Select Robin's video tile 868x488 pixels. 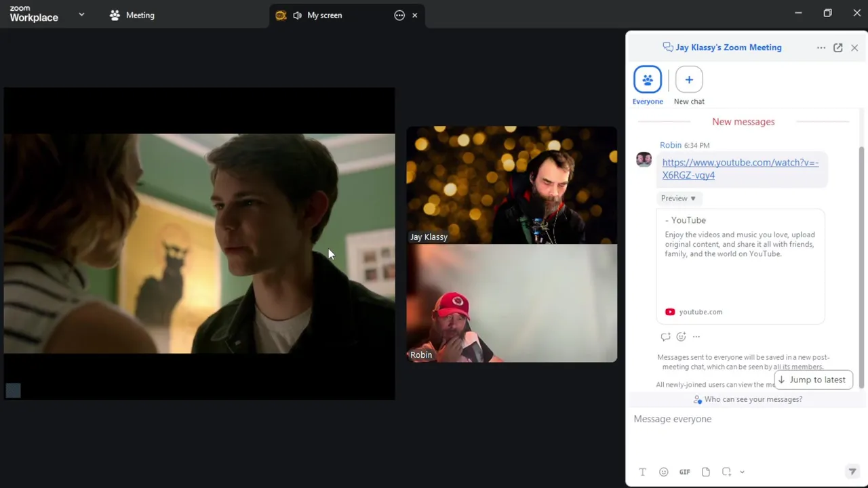click(x=512, y=303)
